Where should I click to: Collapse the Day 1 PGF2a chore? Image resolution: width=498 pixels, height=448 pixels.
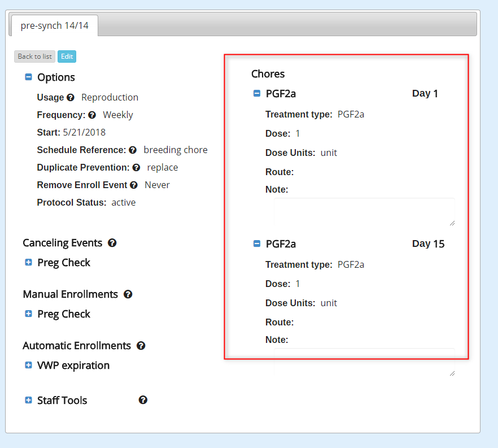pos(257,94)
